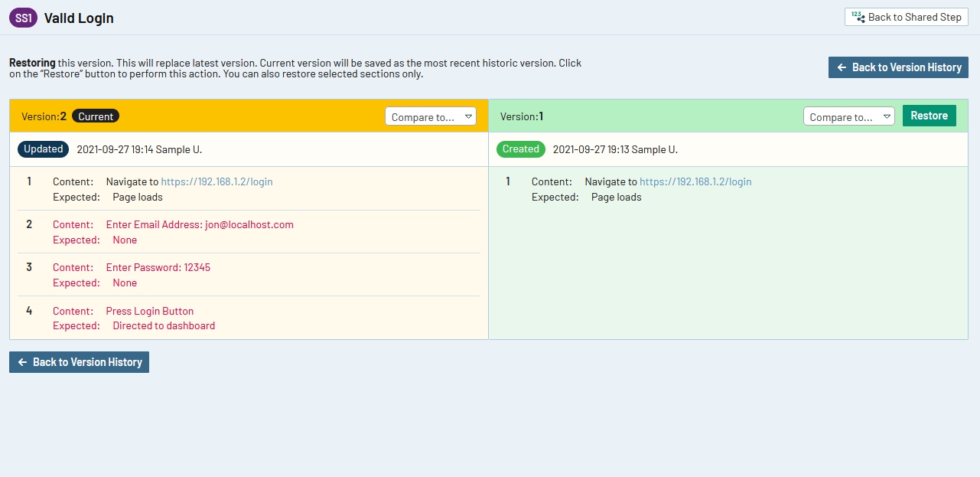Image resolution: width=980 pixels, height=477 pixels.
Task: Click the SS1 purple badge icon
Action: point(23,18)
